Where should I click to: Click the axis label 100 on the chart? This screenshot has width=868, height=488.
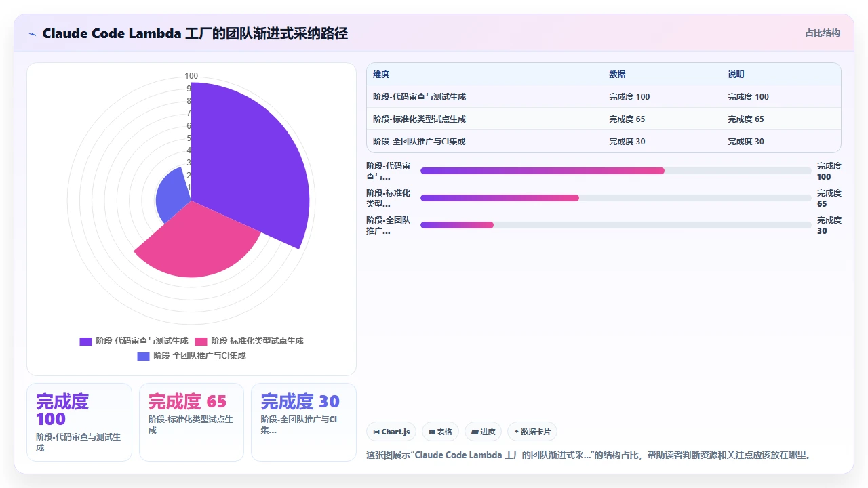tap(191, 76)
